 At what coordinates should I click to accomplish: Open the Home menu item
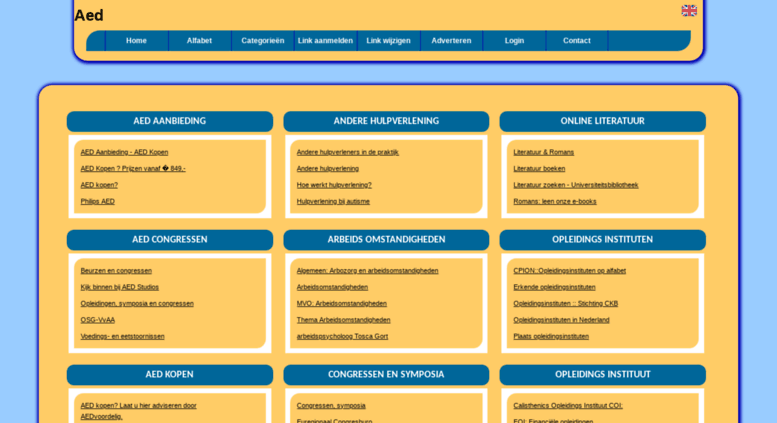coord(136,41)
